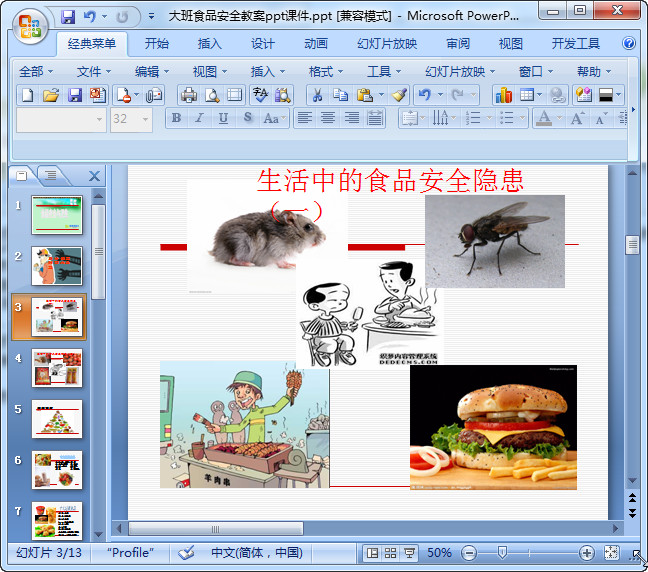This screenshot has width=648, height=572.
Task: Run the spelling check icon
Action: [x=260, y=95]
